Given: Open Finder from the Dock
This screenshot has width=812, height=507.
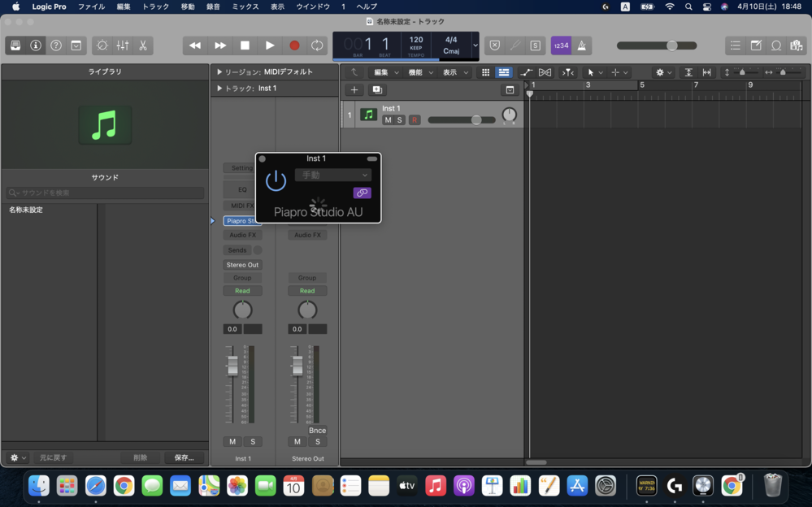Looking at the screenshot, I should click(x=39, y=486).
